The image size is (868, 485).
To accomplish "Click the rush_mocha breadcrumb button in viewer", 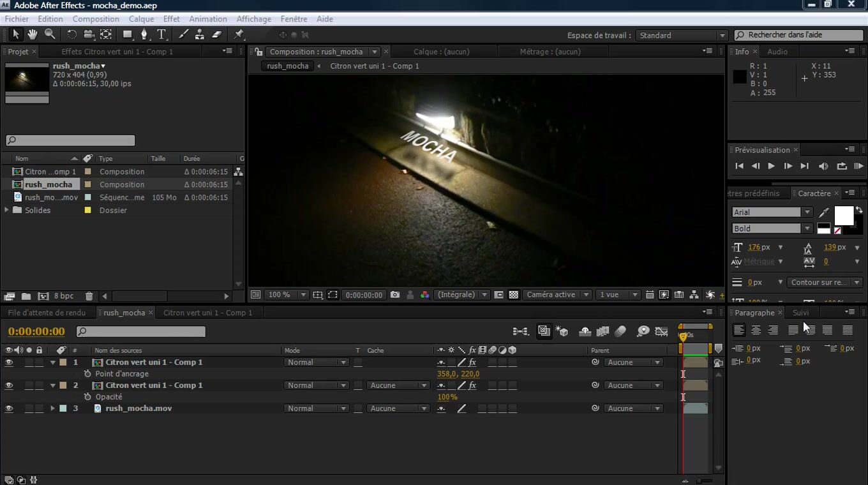I will pos(287,66).
